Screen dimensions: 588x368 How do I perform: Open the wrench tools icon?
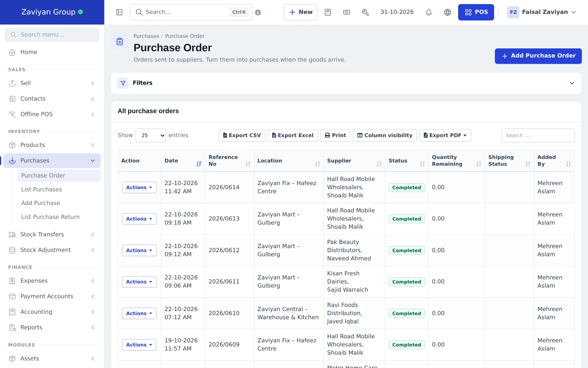[x=365, y=12]
